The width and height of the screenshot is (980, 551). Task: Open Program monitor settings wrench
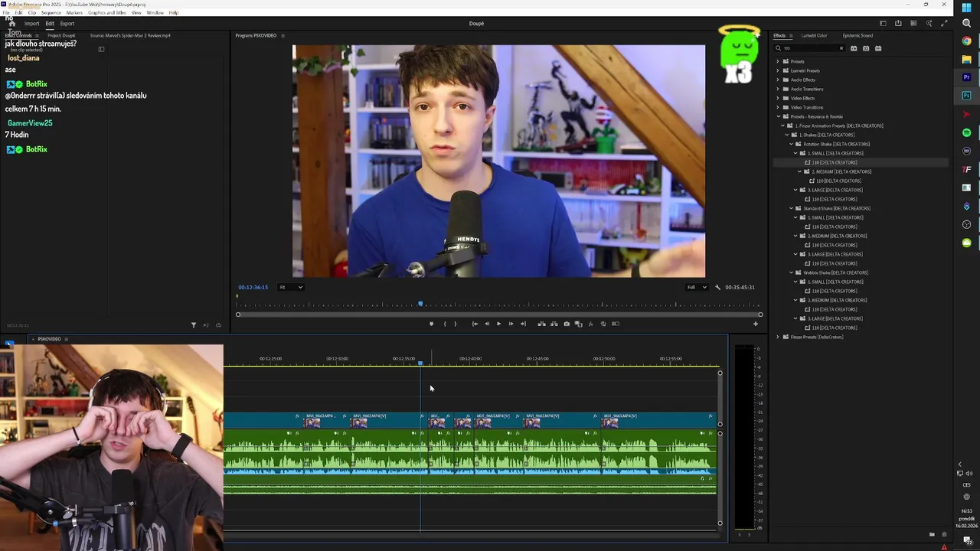pos(717,287)
